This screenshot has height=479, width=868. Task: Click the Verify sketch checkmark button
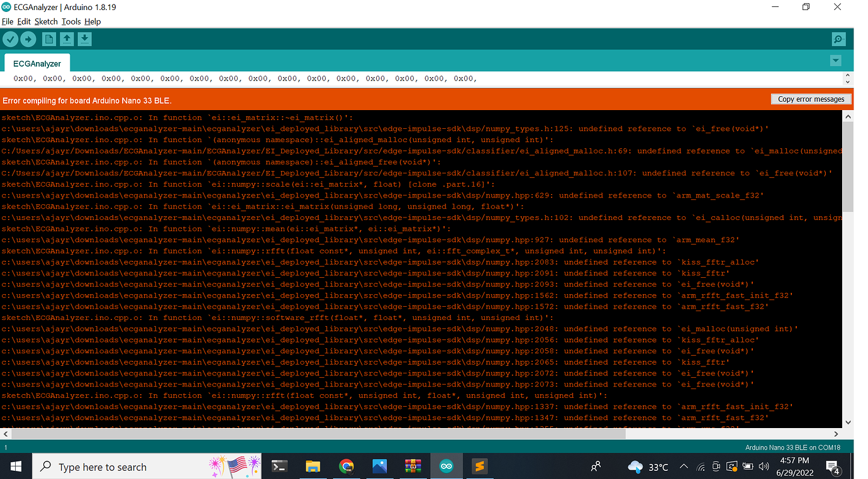point(10,40)
